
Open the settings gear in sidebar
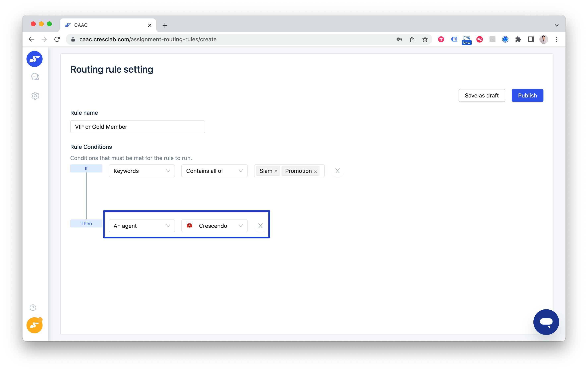35,96
